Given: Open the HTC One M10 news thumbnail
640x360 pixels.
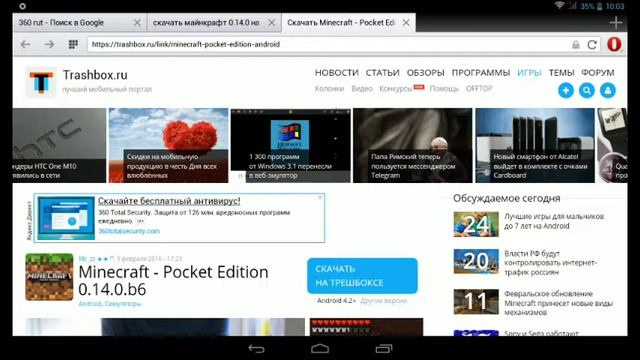Looking at the screenshot, I should coord(59,145).
